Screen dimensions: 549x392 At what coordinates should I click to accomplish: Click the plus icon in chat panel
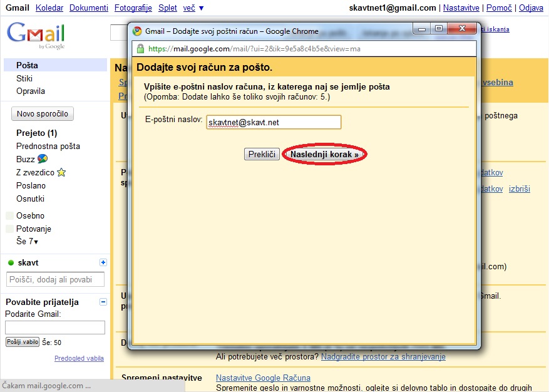(x=103, y=262)
